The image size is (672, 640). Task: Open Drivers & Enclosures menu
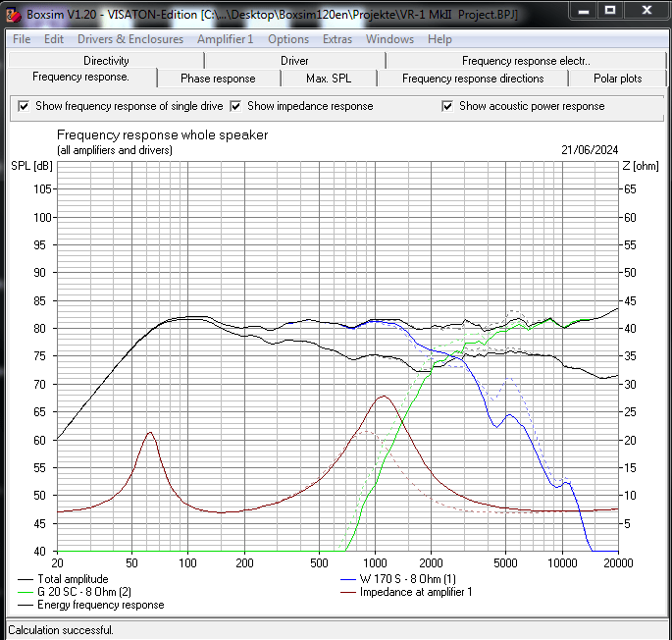[x=130, y=39]
